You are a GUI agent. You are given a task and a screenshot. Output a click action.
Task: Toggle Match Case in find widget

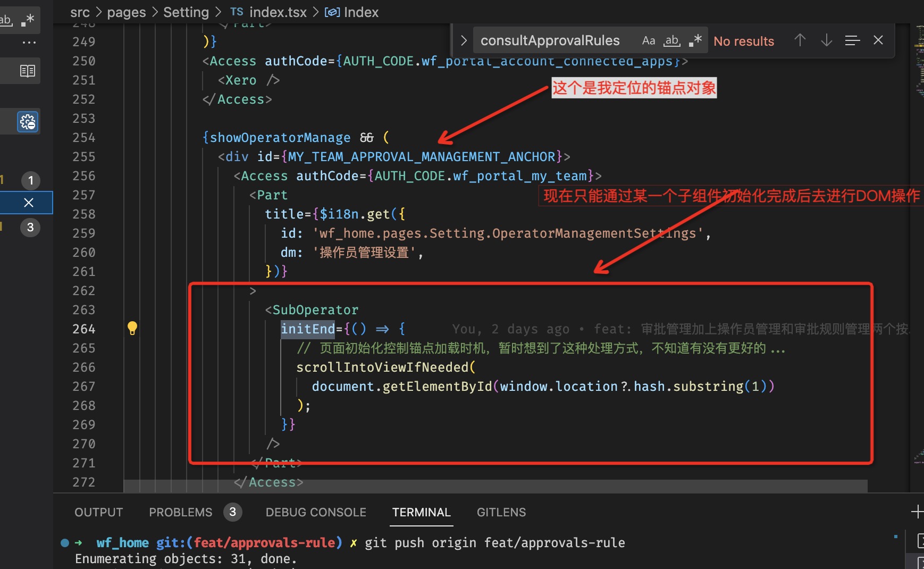(648, 41)
